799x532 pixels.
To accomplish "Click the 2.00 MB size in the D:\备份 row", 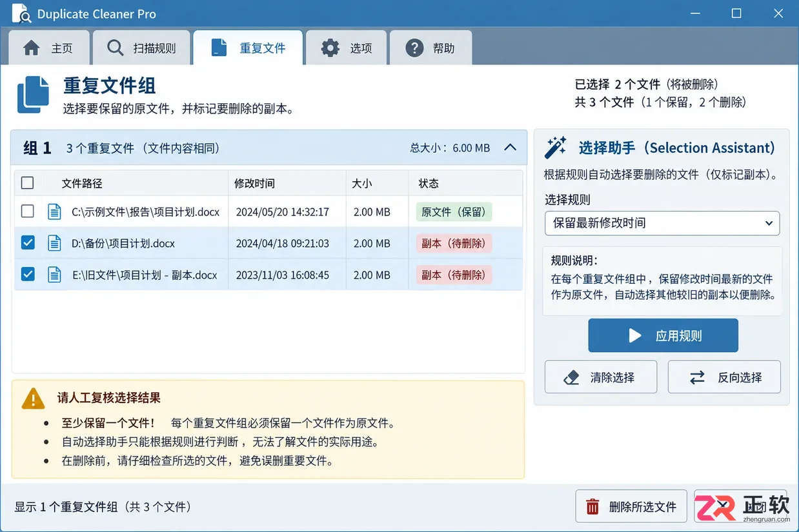I will click(x=372, y=244).
